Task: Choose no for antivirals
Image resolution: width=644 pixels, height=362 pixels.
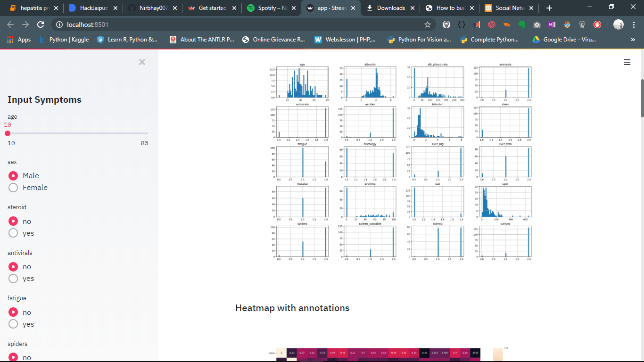Action: click(x=20, y=267)
